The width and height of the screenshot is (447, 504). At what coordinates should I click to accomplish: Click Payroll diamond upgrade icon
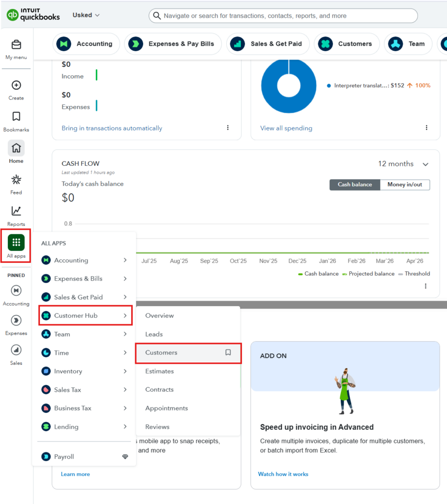pyautogui.click(x=125, y=456)
